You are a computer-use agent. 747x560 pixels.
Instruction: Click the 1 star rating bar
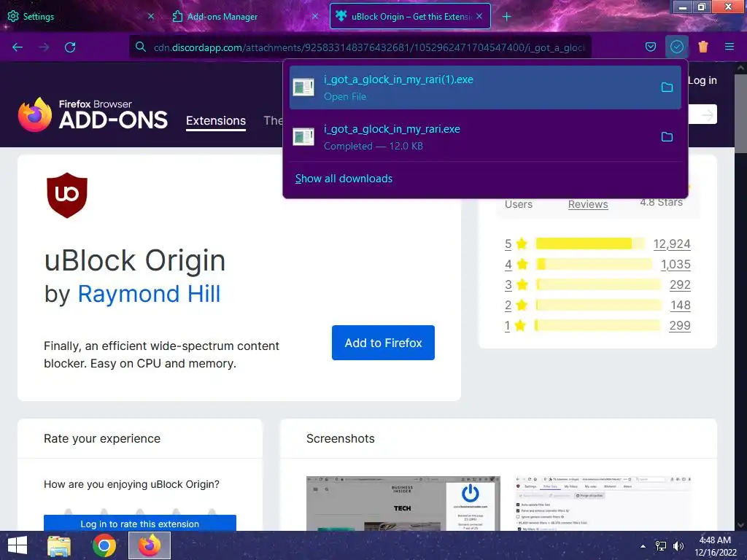(597, 326)
